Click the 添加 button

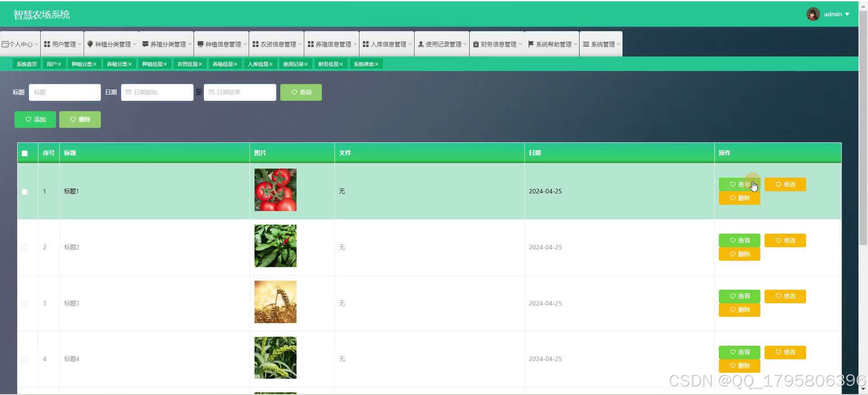click(x=35, y=119)
